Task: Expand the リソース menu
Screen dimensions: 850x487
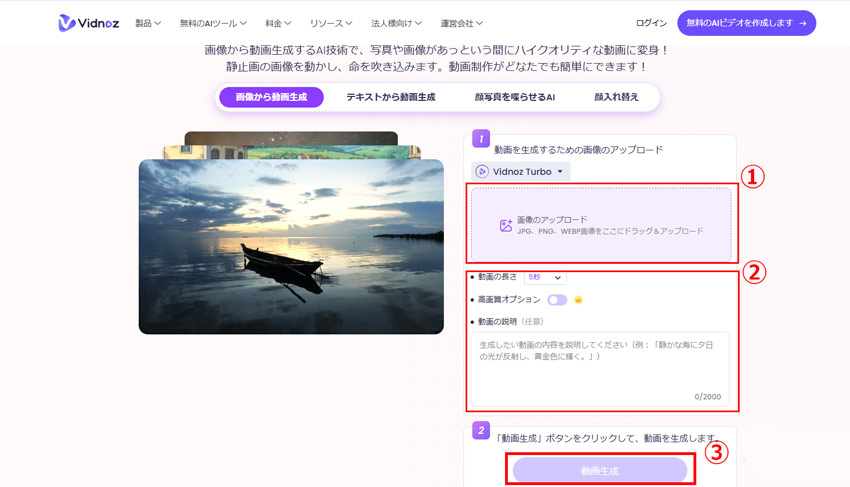Action: click(x=331, y=23)
